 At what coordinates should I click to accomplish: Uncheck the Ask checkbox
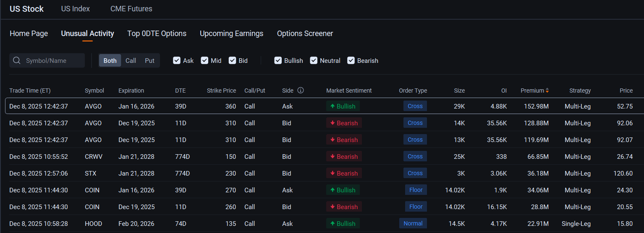pos(177,60)
